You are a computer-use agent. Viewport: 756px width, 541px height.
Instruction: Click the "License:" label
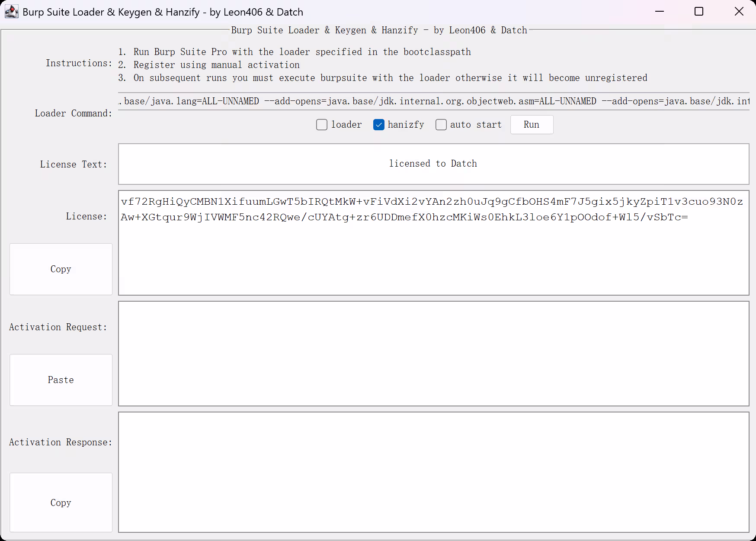(x=86, y=216)
